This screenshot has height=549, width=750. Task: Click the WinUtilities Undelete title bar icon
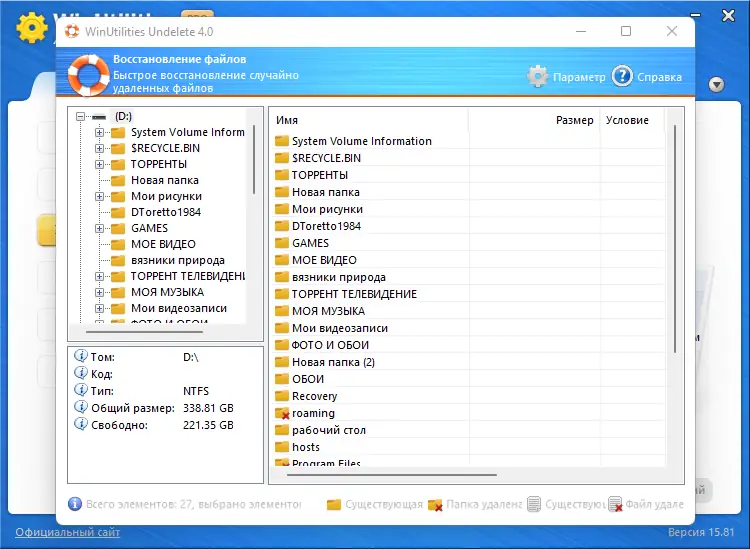(72, 32)
